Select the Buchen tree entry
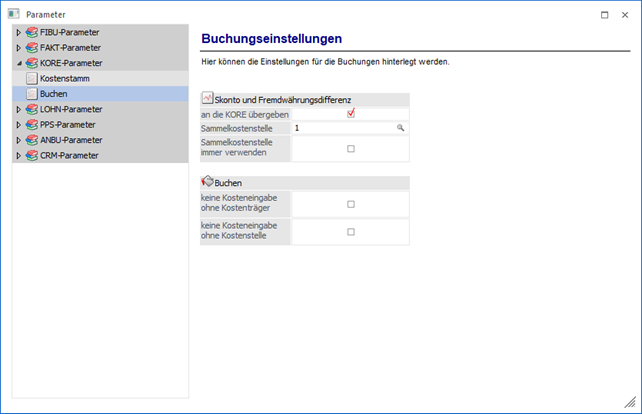 [54, 93]
